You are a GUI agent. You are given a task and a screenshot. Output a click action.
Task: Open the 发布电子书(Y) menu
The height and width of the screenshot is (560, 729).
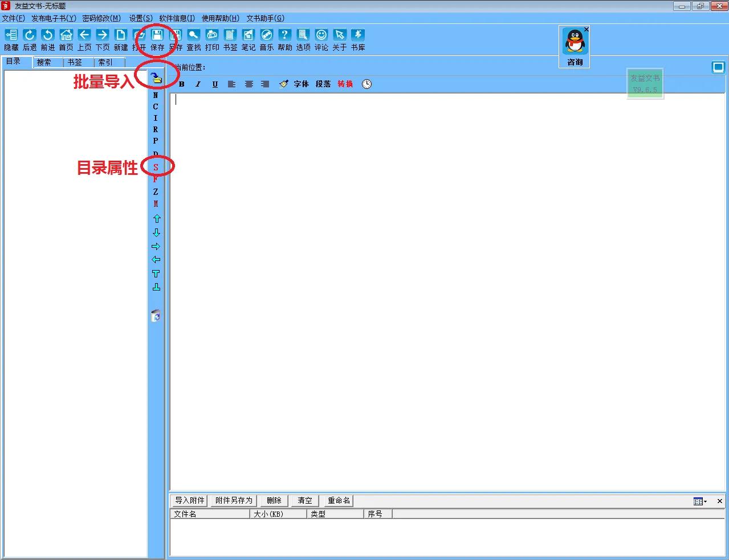point(54,18)
